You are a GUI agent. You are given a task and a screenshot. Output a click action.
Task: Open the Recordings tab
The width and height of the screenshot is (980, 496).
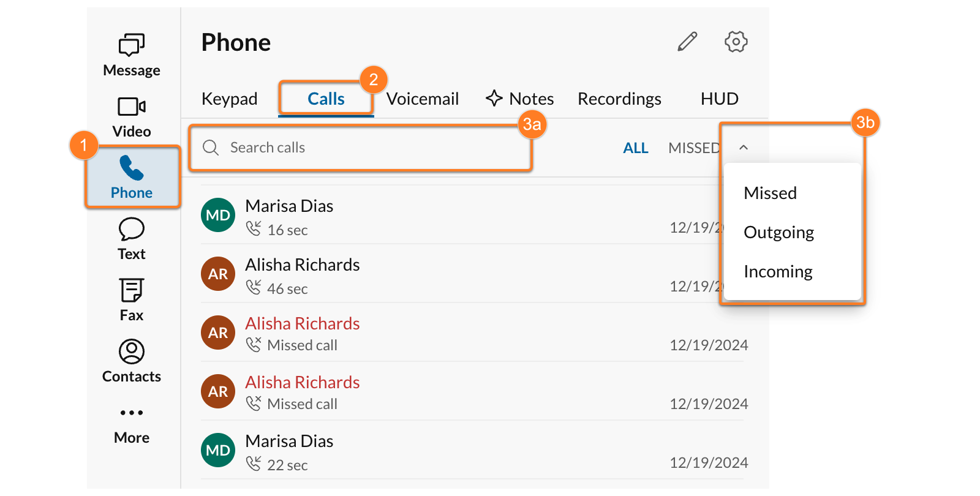[x=619, y=99]
